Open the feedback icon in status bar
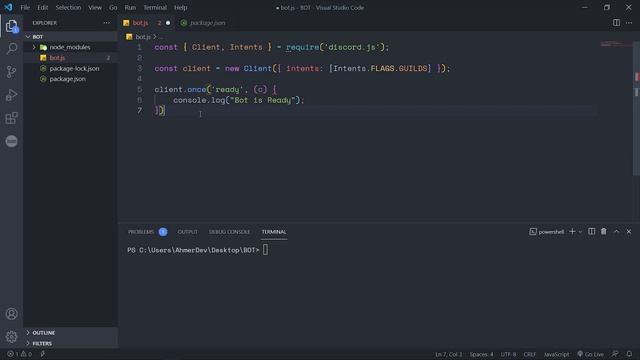This screenshot has width=640, height=360. [x=615, y=354]
